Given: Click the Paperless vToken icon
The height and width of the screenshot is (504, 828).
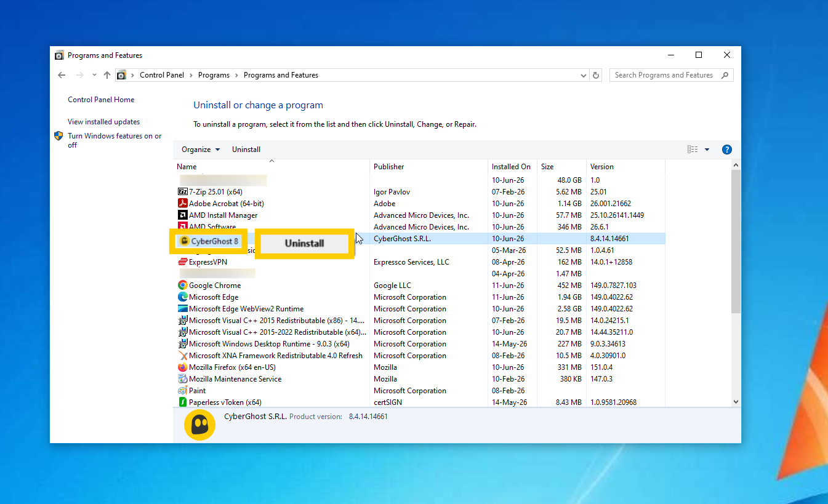Looking at the screenshot, I should coord(182,402).
